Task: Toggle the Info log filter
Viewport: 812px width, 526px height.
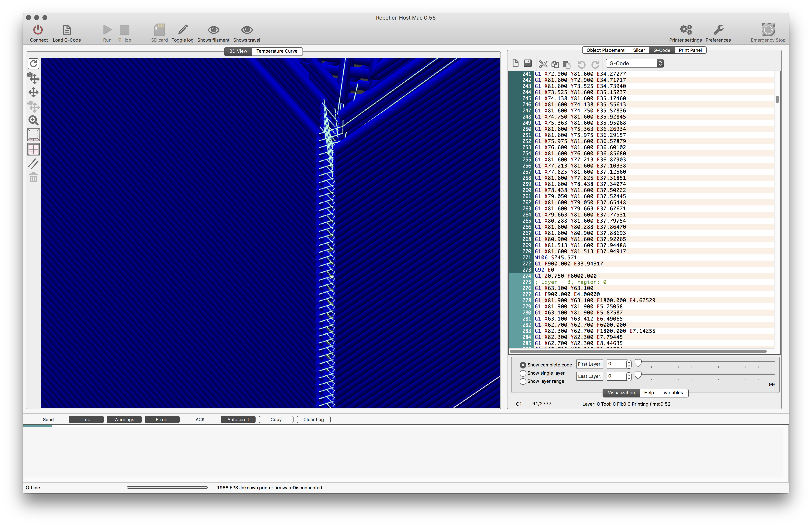Action: pos(86,420)
